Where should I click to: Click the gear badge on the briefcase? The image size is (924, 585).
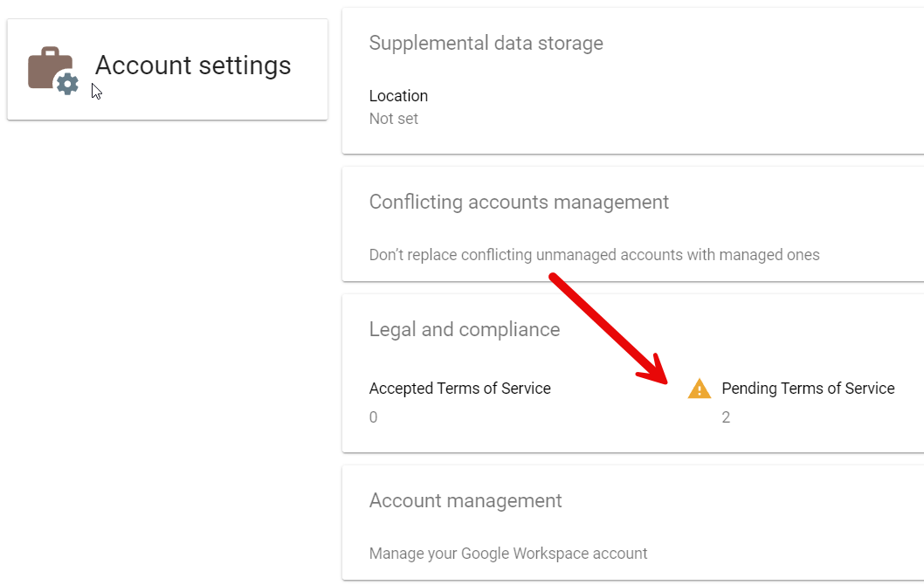click(x=67, y=85)
